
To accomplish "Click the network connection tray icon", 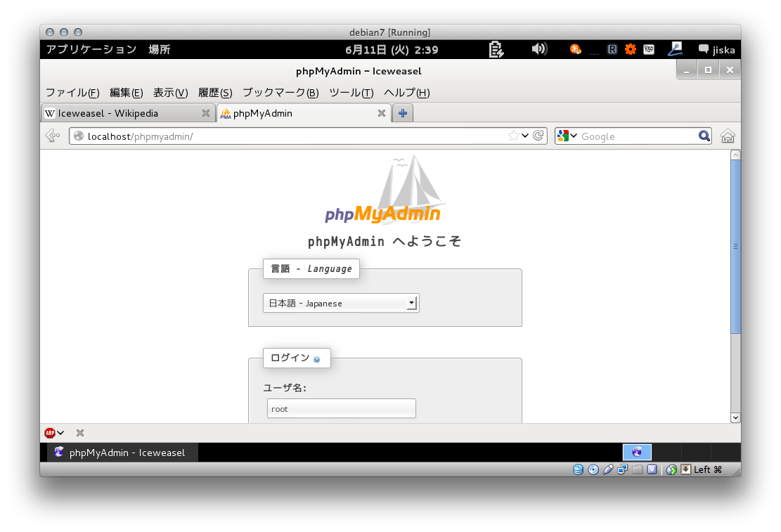I will coord(675,48).
